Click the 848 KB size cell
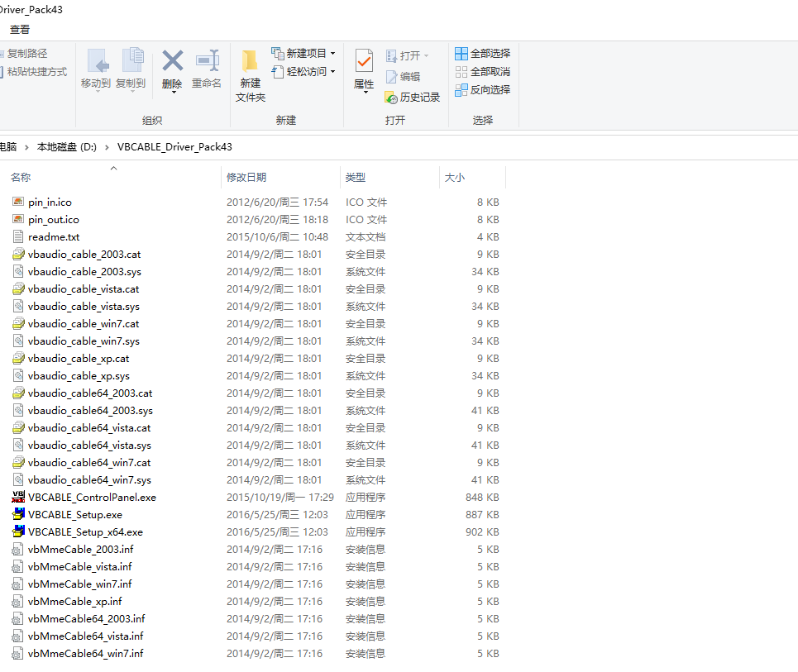This screenshot has width=798, height=672. 482,497
